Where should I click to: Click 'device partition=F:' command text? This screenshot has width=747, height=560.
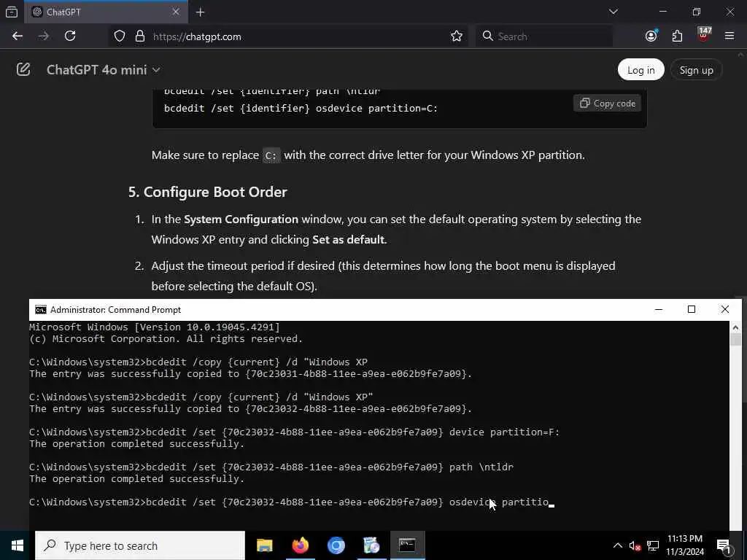(x=504, y=432)
